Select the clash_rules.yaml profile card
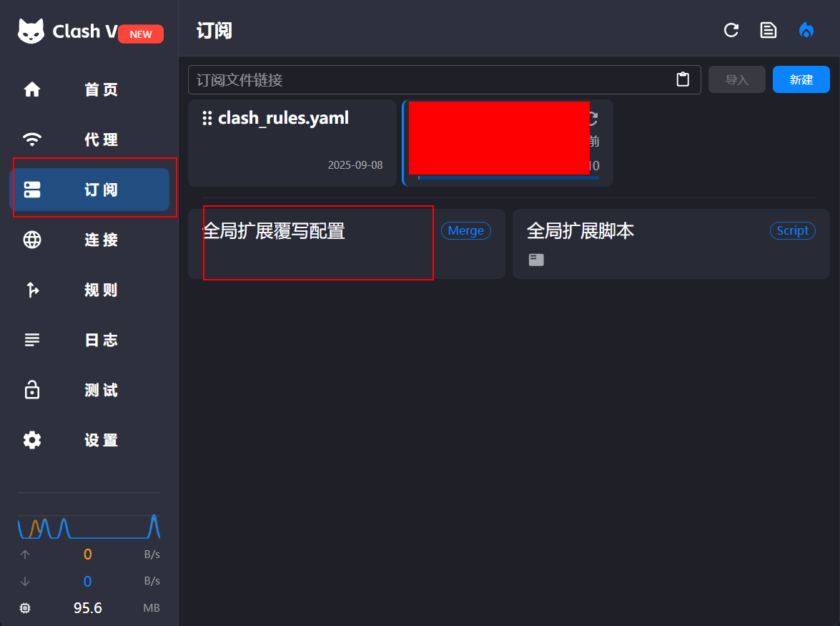This screenshot has height=626, width=840. (x=292, y=143)
